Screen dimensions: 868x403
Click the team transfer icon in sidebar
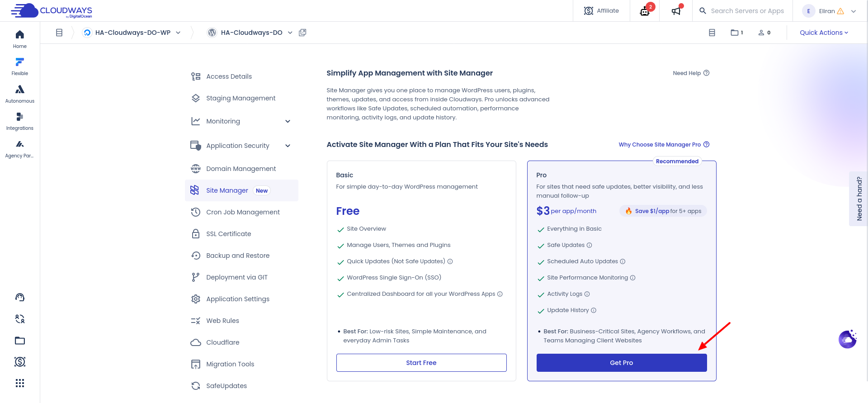20,319
